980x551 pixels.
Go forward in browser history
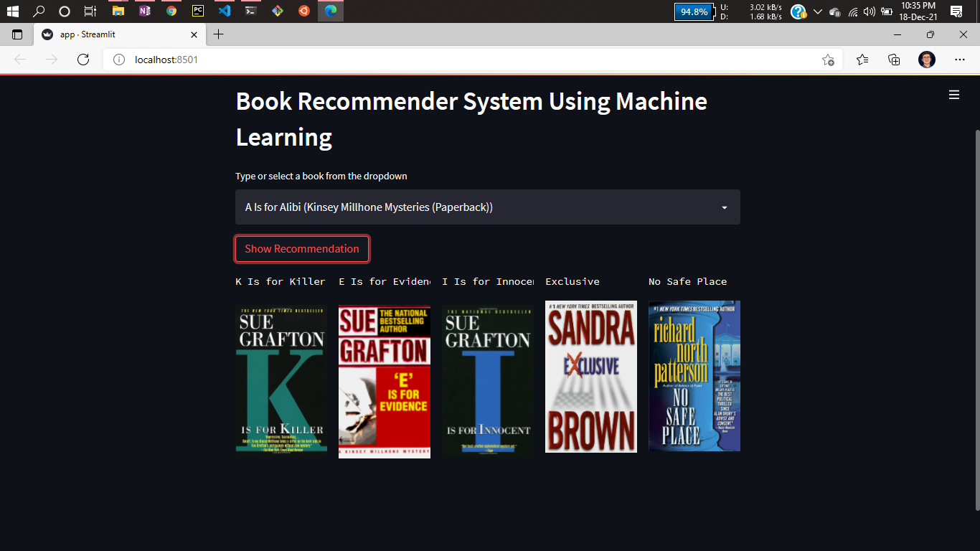[52, 60]
